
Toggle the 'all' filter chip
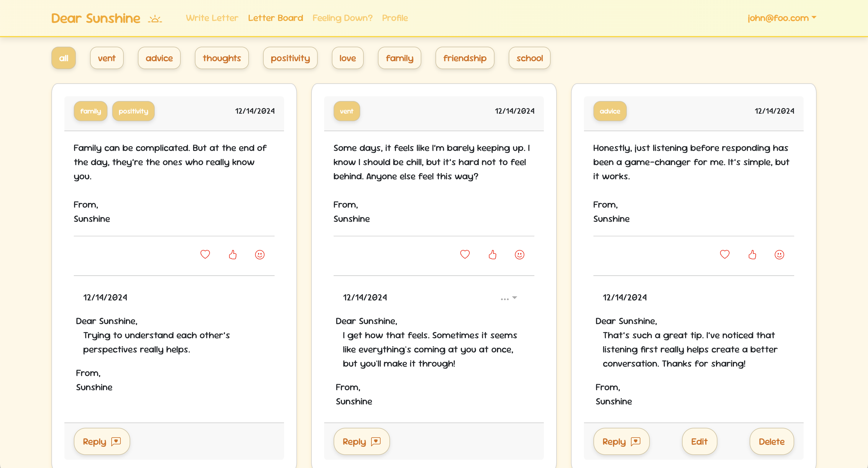(x=64, y=58)
